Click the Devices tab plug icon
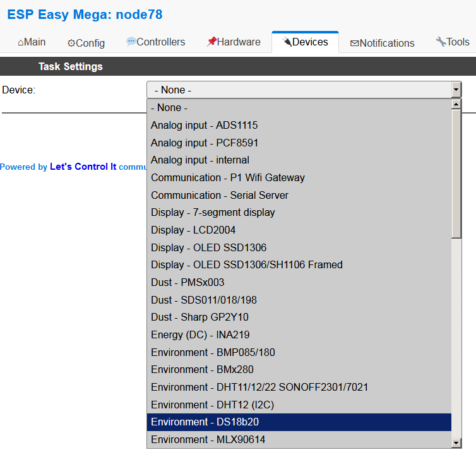Image resolution: width=476 pixels, height=462 pixels. 287,42
